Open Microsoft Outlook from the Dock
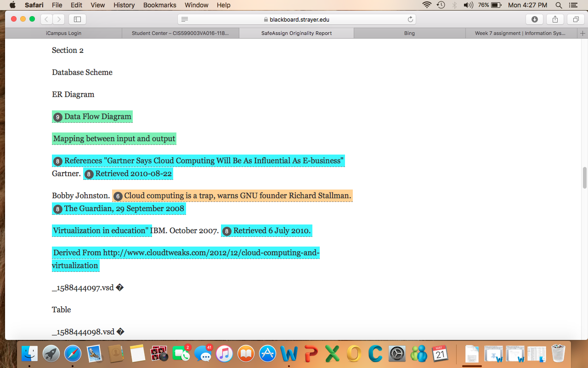The height and width of the screenshot is (368, 588). [x=354, y=353]
